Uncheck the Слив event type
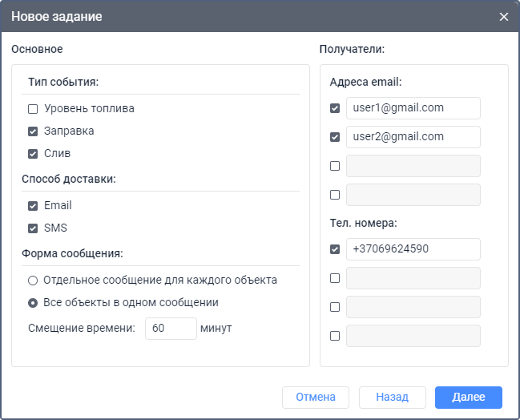The image size is (520, 420). coord(33,154)
